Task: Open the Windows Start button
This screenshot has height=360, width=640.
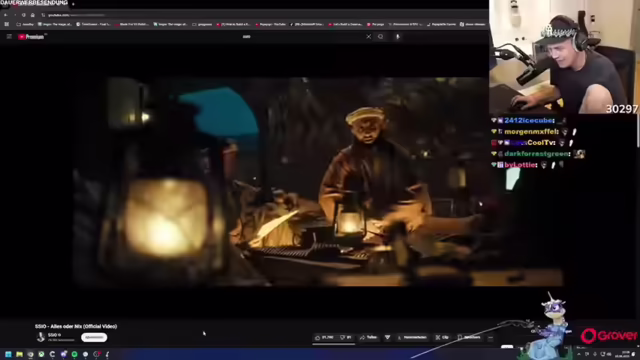Action: tap(8, 354)
